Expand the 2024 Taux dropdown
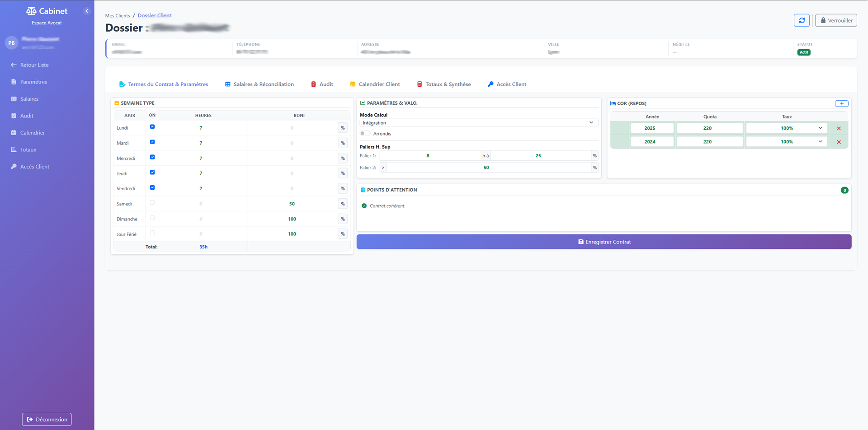Screen dimensions: 868x430 [786, 142]
